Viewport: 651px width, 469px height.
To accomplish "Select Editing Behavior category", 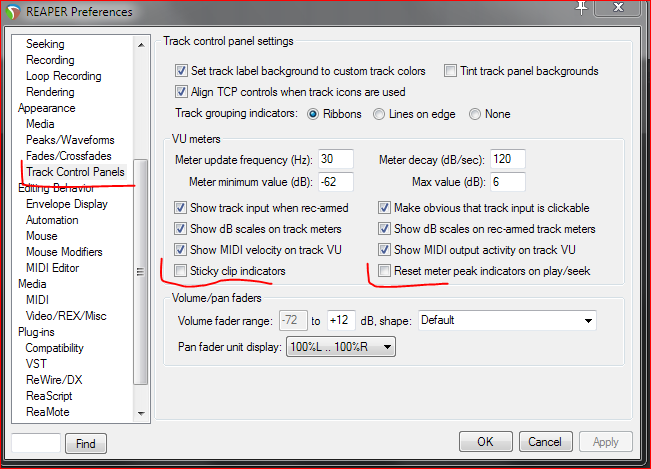I will [x=56, y=188].
